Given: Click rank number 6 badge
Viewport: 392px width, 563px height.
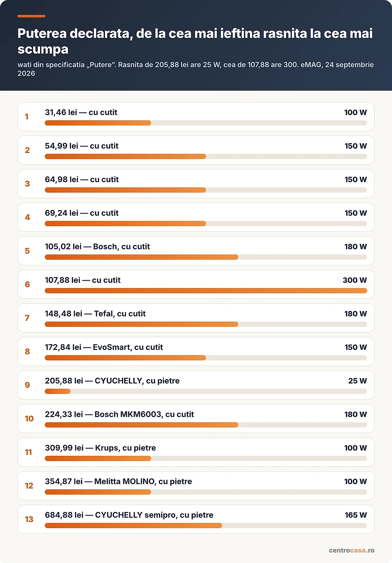Looking at the screenshot, I should pos(27,284).
